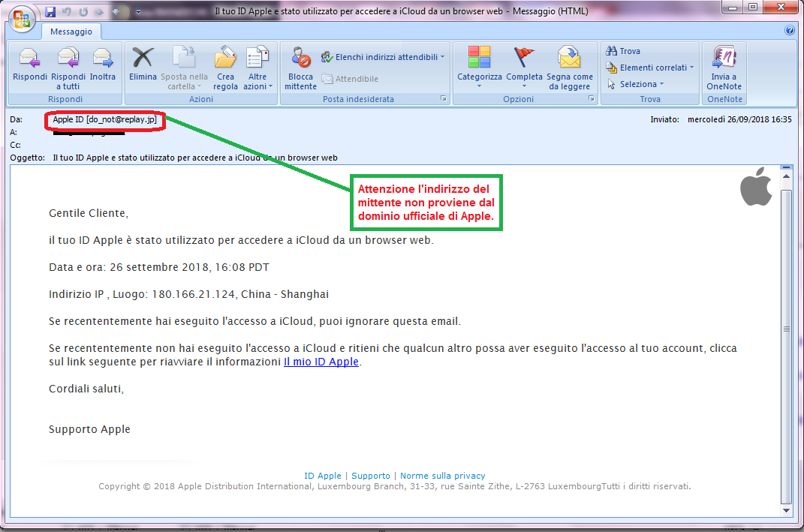Select the Messaggio ribbon tab
This screenshot has width=804, height=532.
click(71, 32)
